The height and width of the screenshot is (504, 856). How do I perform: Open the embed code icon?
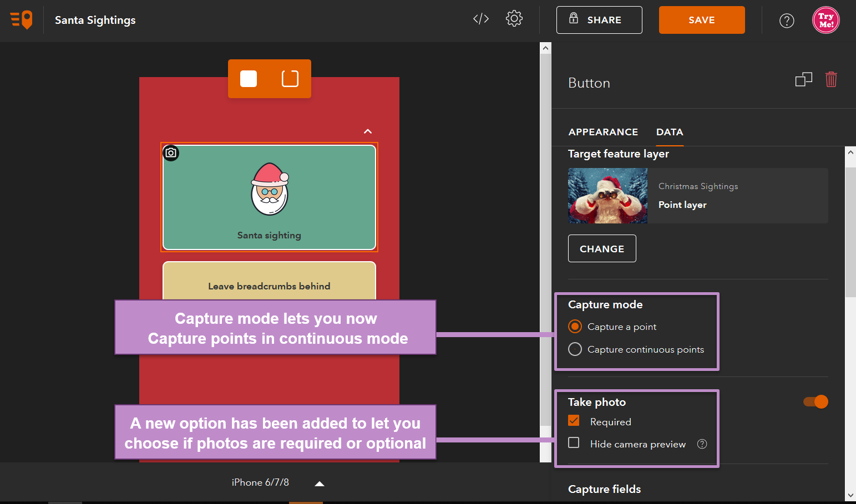tap(481, 19)
